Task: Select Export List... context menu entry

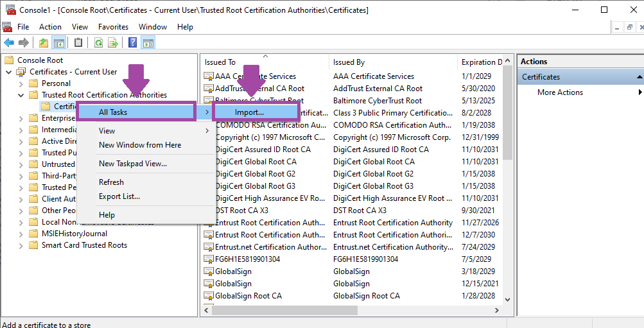Action: coord(119,196)
